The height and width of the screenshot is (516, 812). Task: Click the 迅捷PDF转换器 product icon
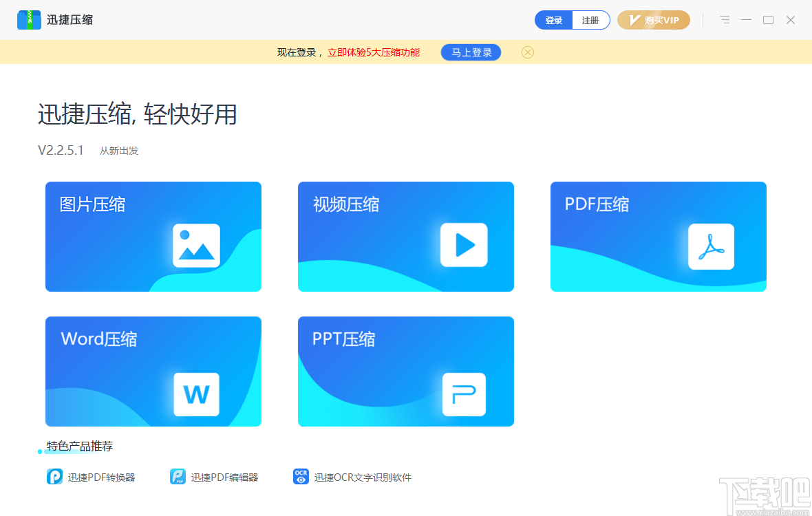54,476
